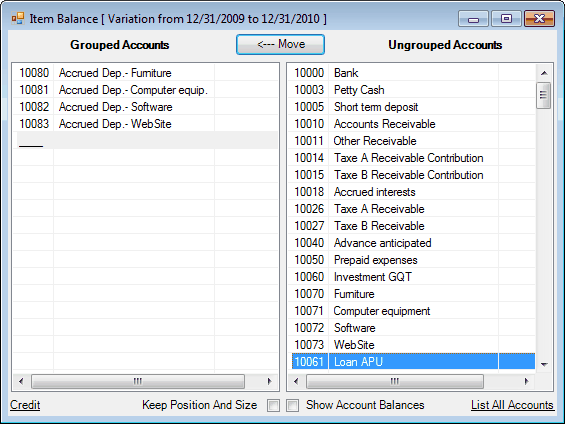Select 10081 Accrued Dep.- Computer equip. row
The width and height of the screenshot is (565, 424).
coord(146,90)
